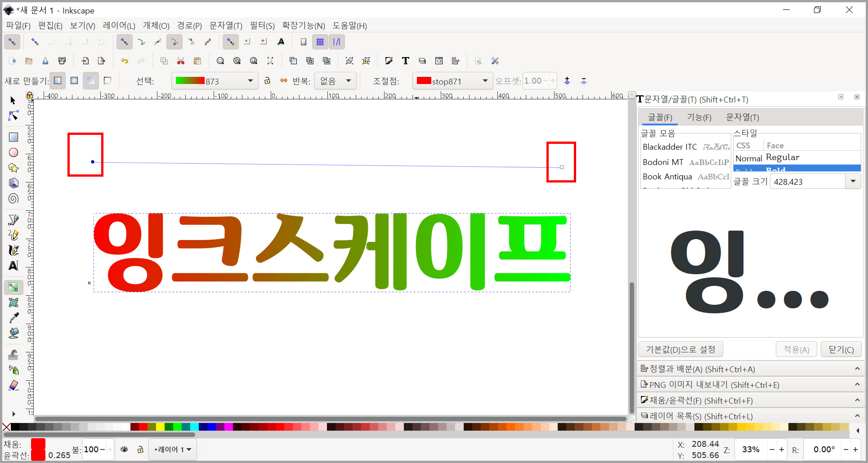
Task: Click the Save document icon
Action: 45,61
